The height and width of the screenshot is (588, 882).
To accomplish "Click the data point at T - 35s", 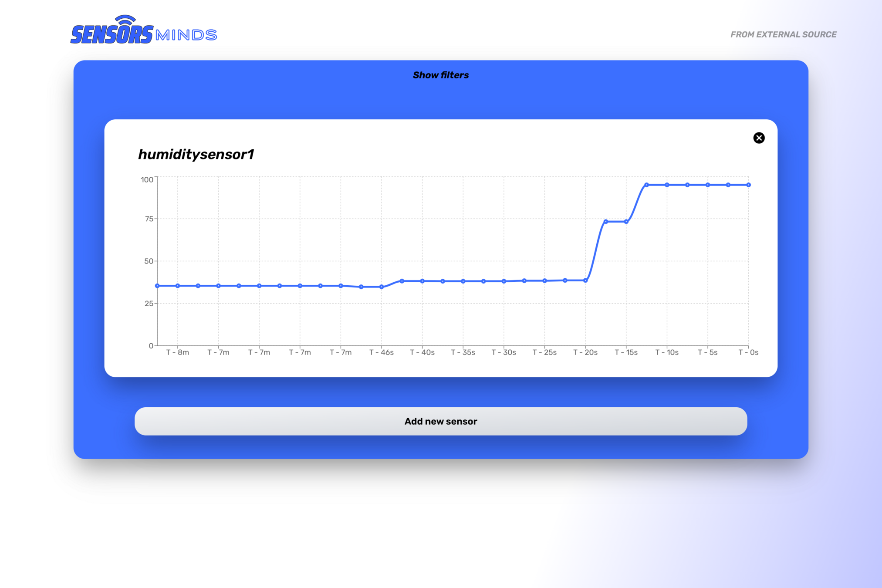I will (463, 281).
